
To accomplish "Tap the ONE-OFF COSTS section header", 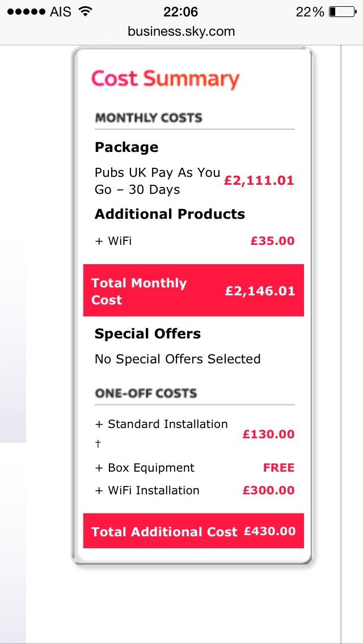I will point(146,393).
